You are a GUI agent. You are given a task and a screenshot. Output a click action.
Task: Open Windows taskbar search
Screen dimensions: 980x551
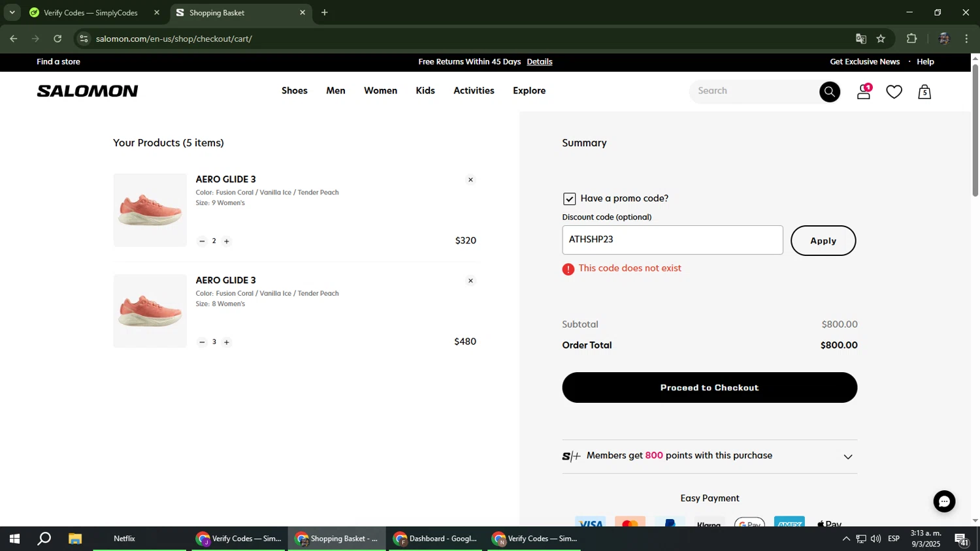pyautogui.click(x=44, y=539)
